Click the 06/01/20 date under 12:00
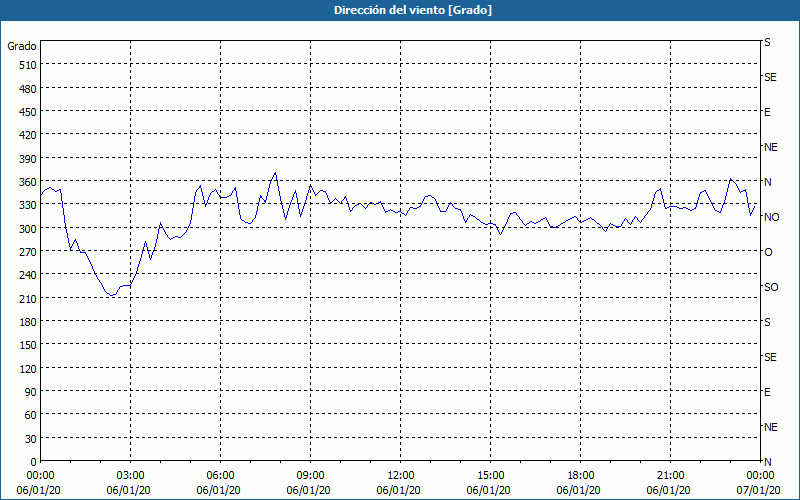Screen dimensions: 800x500 click(x=398, y=491)
